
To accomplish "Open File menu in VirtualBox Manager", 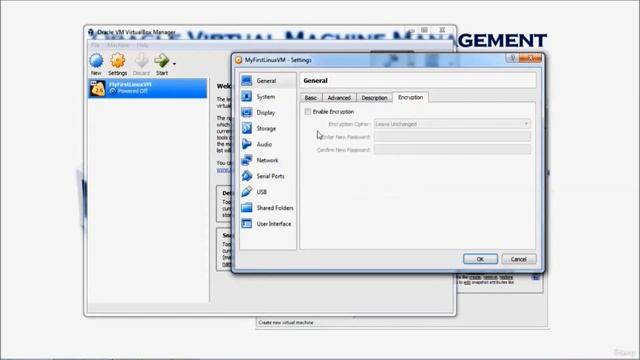I will pos(96,45).
